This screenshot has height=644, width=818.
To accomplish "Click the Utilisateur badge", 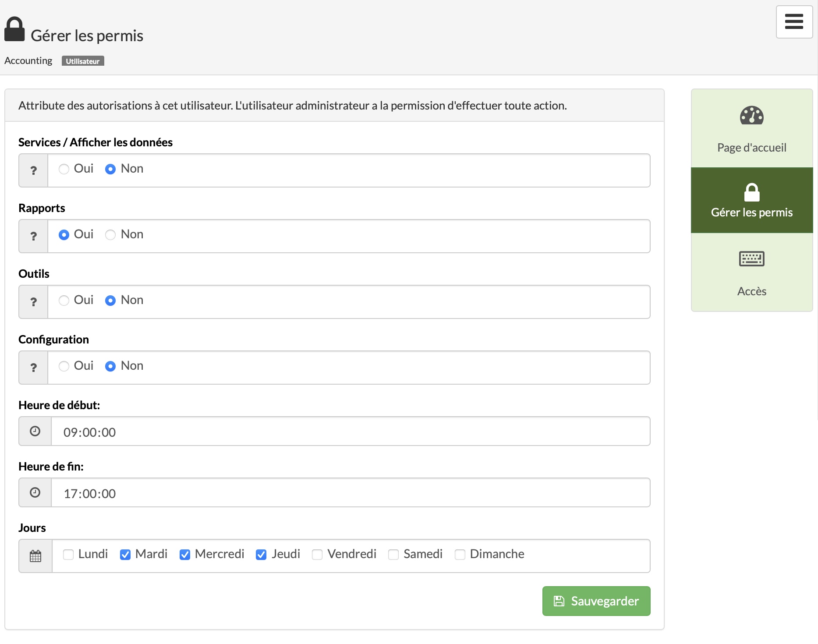I will click(x=83, y=61).
